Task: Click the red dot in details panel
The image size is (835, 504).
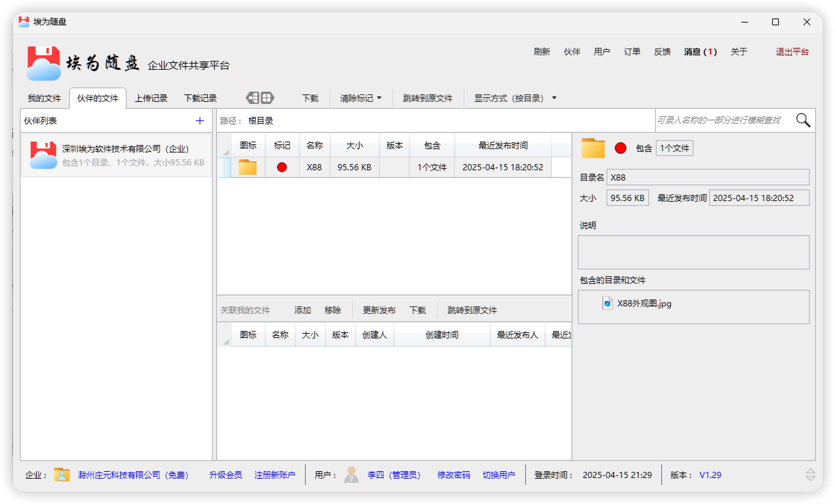Action: (x=620, y=148)
